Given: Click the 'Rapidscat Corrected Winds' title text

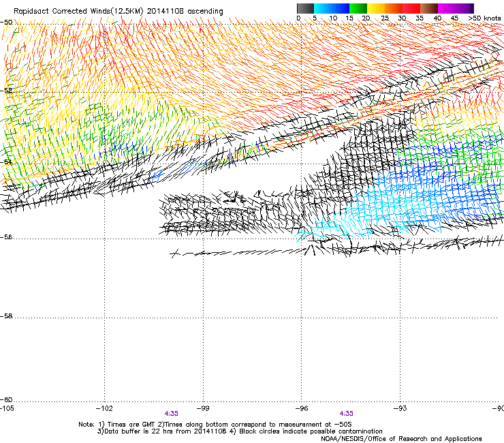Looking at the screenshot, I should click(78, 12).
